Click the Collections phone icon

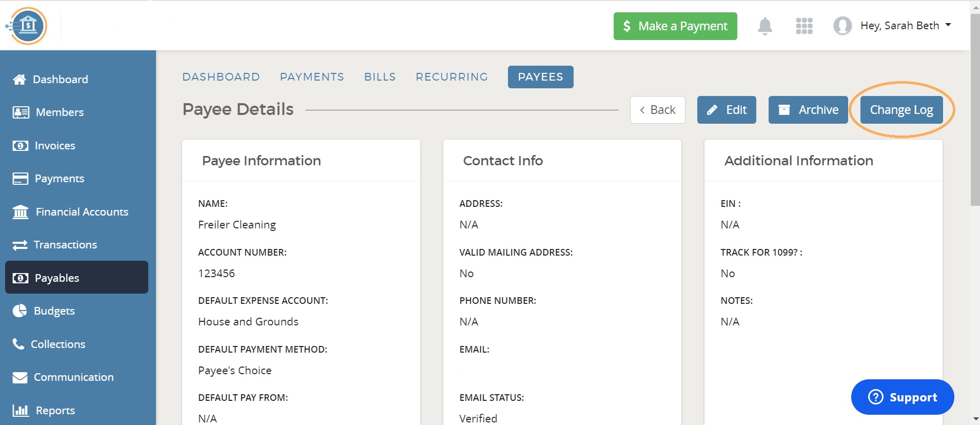coord(18,344)
